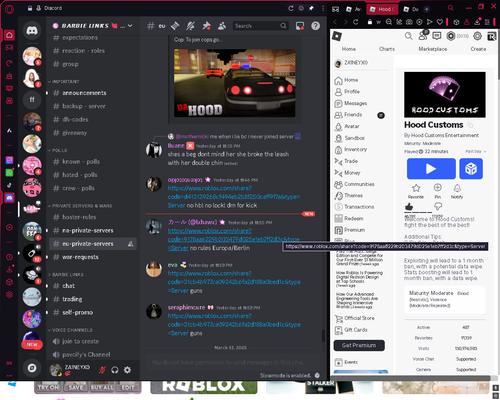This screenshot has height=400, width=500.
Task: Open Roblox search magnifier icon
Action: click(409, 36)
